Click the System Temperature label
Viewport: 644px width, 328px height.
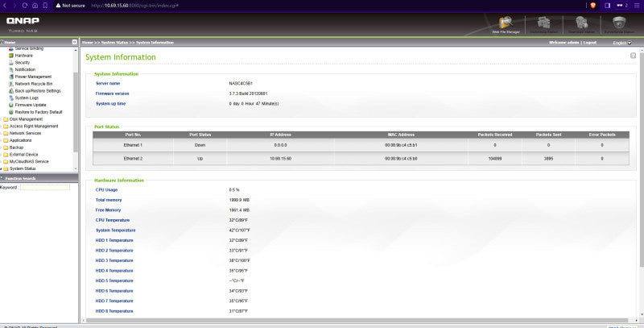point(115,230)
